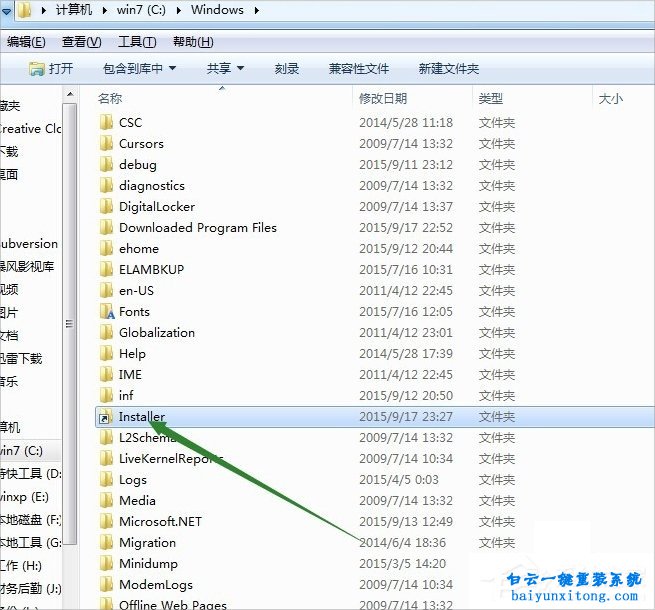Select the L2Schemas folder icon

click(106, 437)
